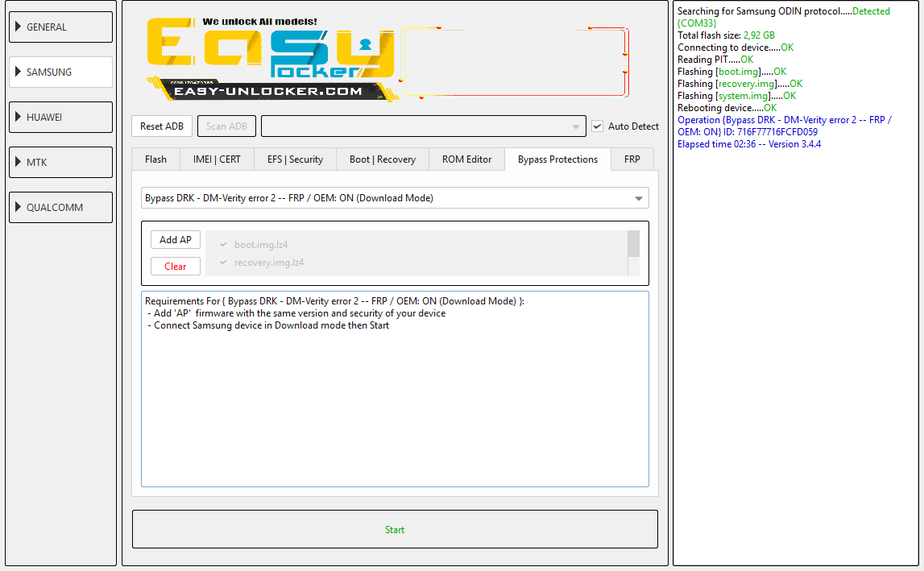Click the "Add 'AP' firmware" requirement line

[x=297, y=313]
